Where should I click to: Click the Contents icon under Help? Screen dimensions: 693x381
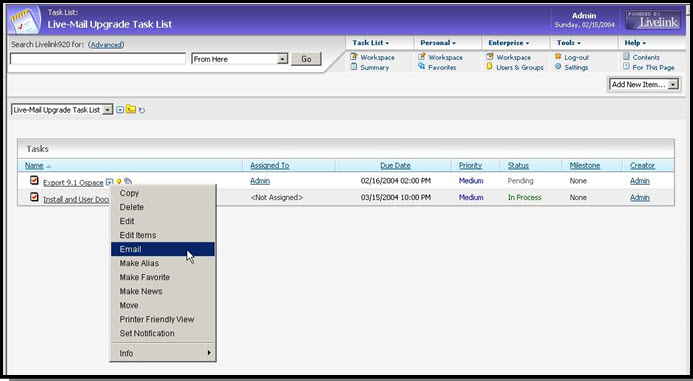pyautogui.click(x=626, y=57)
